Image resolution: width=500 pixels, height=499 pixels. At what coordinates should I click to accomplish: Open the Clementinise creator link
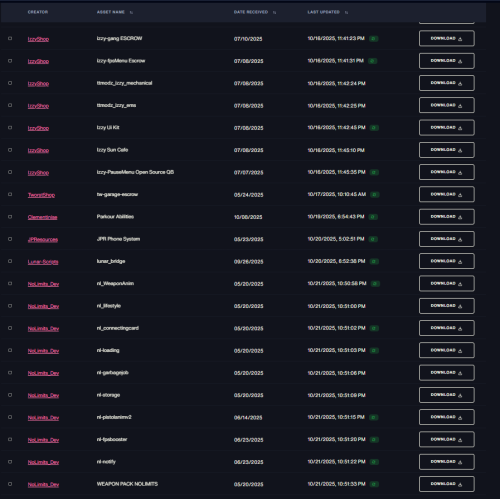(42, 217)
